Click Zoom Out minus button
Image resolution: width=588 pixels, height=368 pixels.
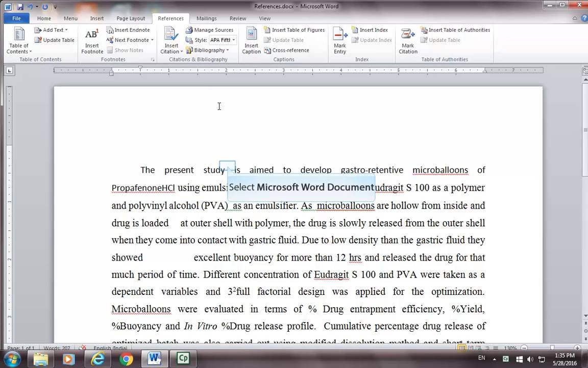[x=525, y=348]
